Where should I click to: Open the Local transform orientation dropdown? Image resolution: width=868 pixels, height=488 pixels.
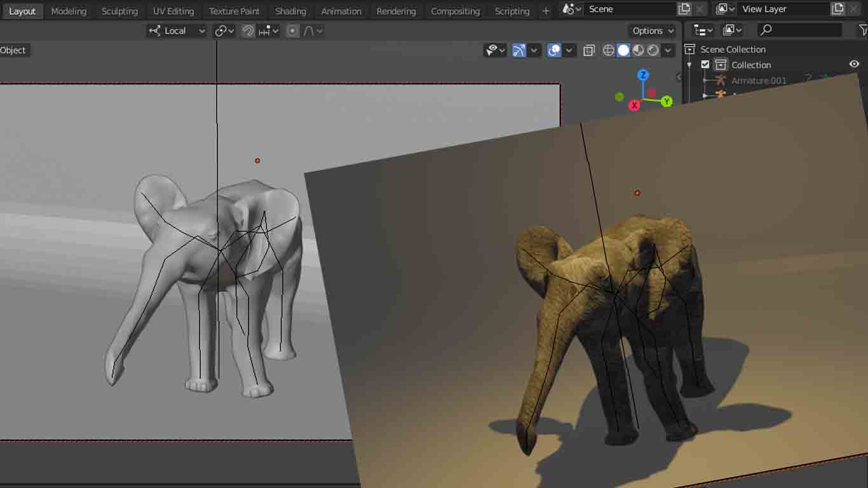(x=177, y=30)
